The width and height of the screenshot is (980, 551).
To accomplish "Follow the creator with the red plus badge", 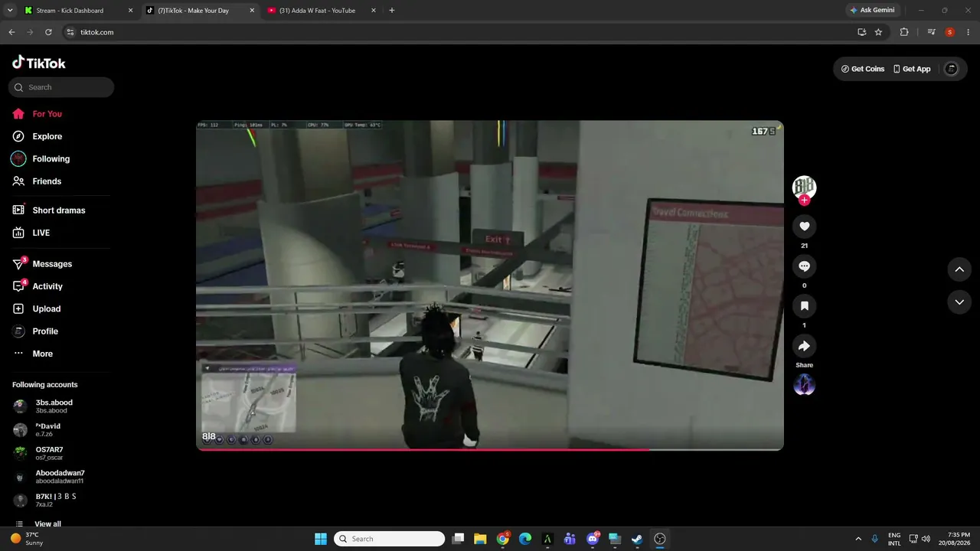I will (x=804, y=201).
